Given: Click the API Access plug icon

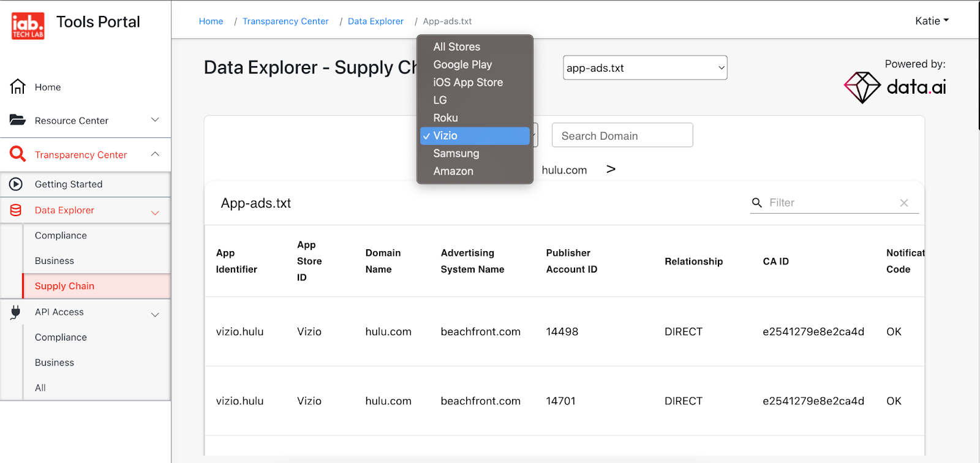Looking at the screenshot, I should pyautogui.click(x=16, y=312).
